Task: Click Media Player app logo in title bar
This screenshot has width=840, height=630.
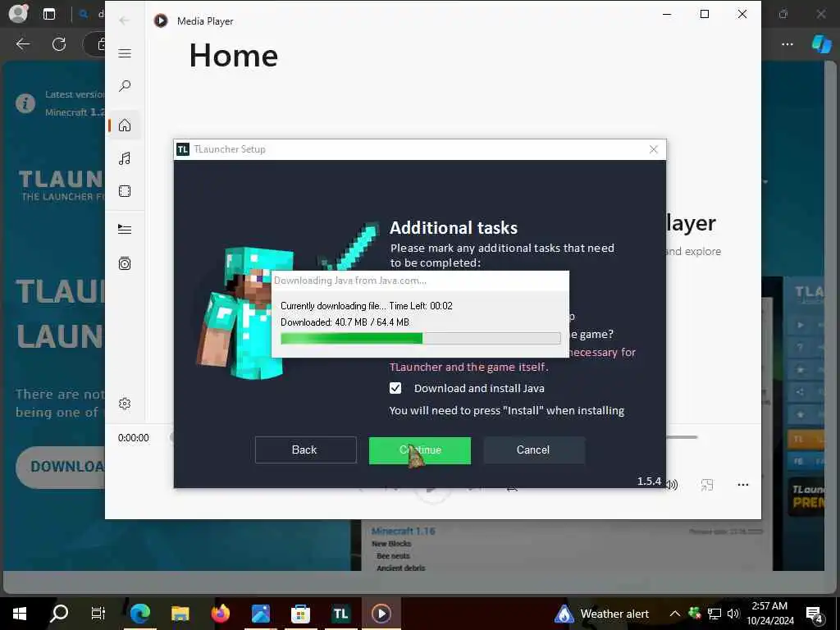Action: click(161, 21)
